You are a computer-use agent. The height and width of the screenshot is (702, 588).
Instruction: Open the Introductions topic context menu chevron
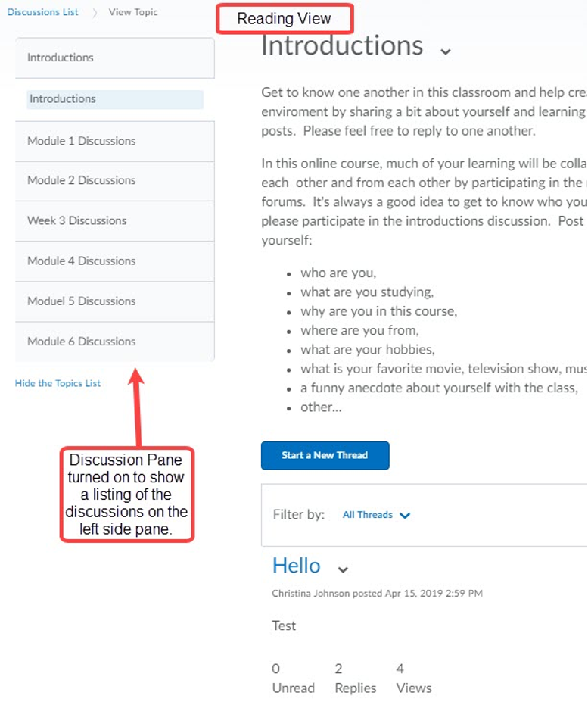[x=446, y=51]
